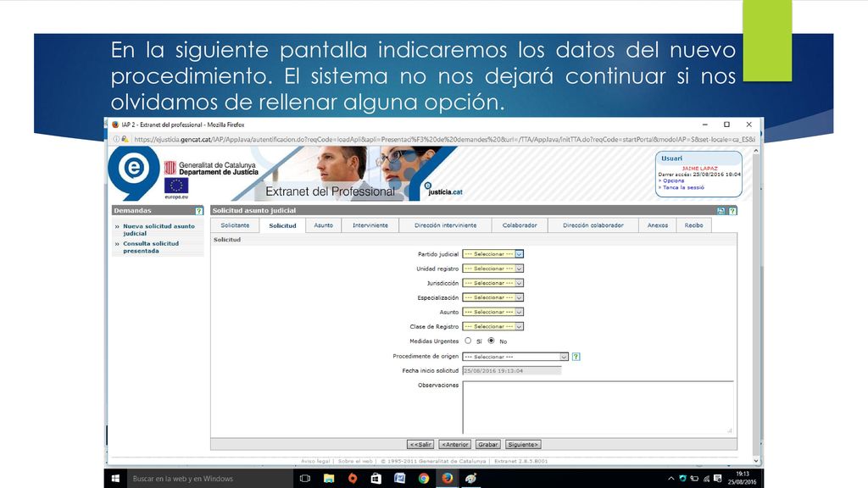Switch to the Interviniente tab
868x488 pixels.
click(x=370, y=225)
